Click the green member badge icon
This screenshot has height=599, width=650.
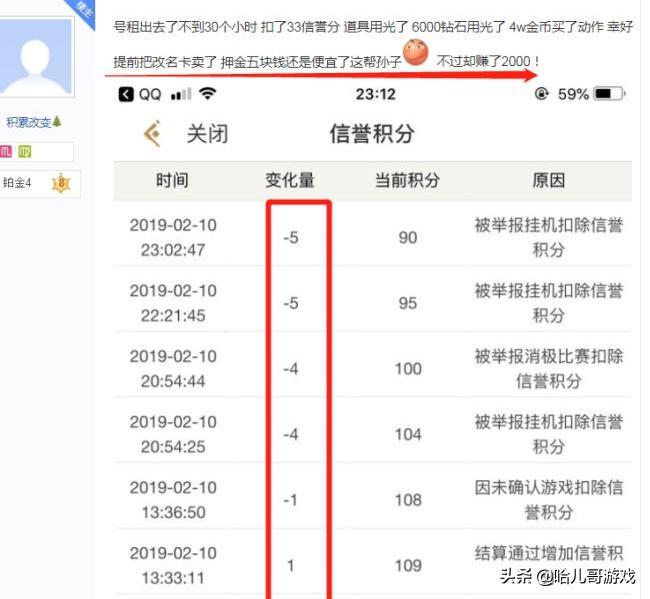[25, 151]
